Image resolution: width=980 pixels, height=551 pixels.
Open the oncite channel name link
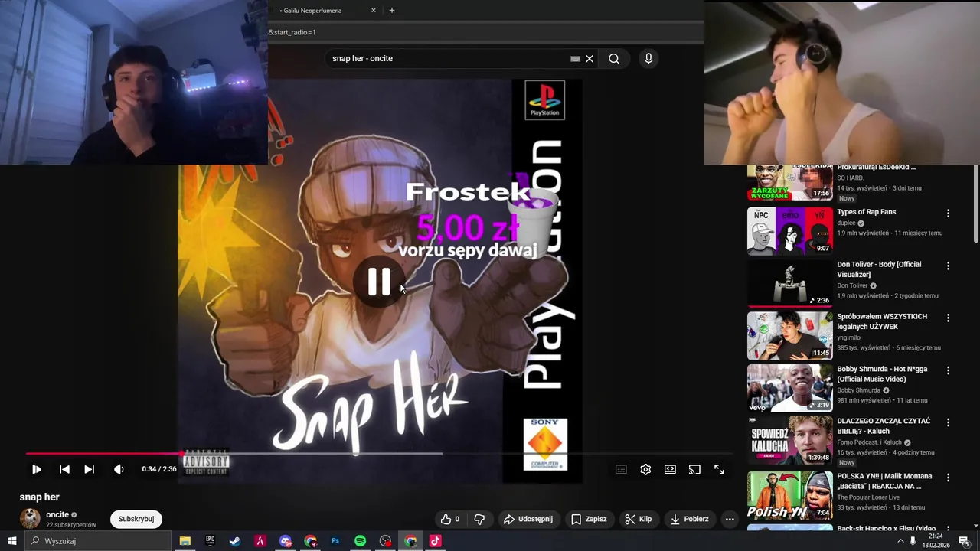(57, 514)
